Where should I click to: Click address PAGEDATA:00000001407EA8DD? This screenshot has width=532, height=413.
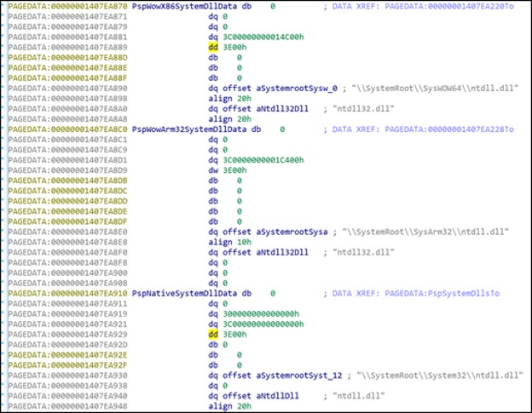click(68, 201)
